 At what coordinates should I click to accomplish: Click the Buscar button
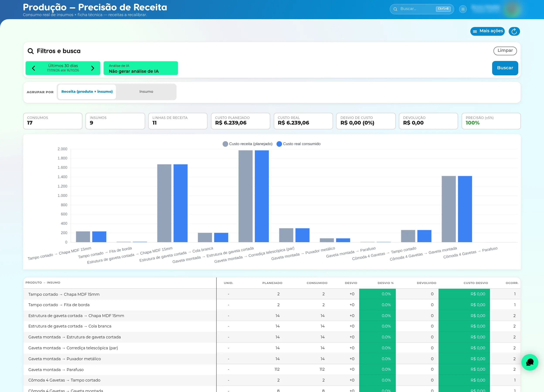click(x=505, y=68)
